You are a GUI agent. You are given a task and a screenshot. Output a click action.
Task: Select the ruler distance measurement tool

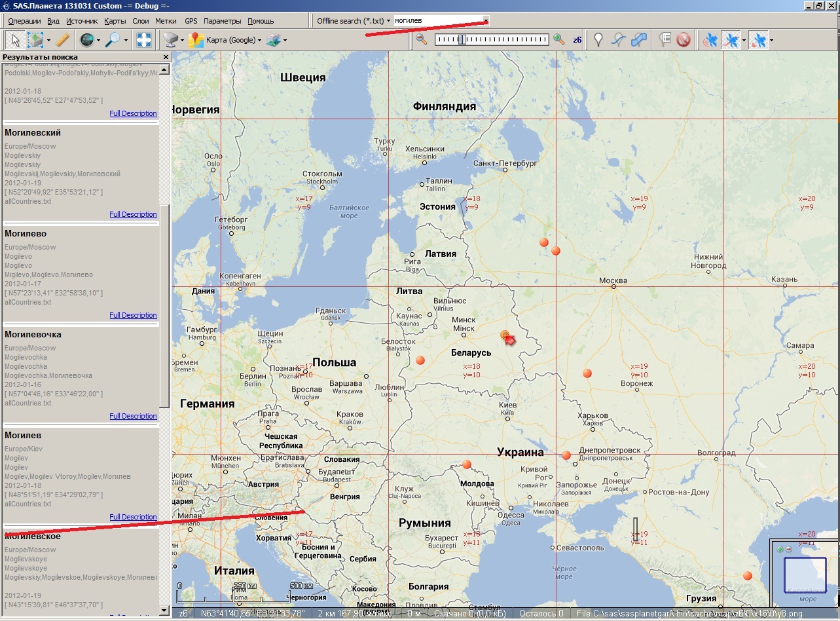pos(62,40)
